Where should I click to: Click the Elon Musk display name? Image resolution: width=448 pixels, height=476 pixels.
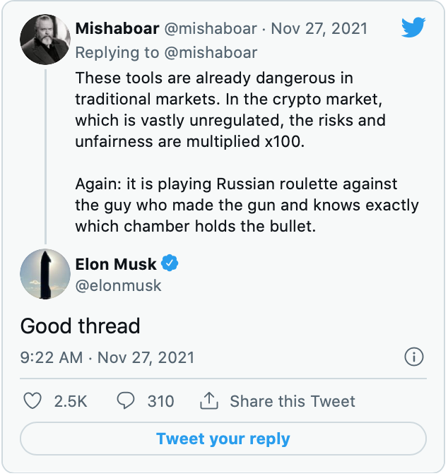coord(116,264)
